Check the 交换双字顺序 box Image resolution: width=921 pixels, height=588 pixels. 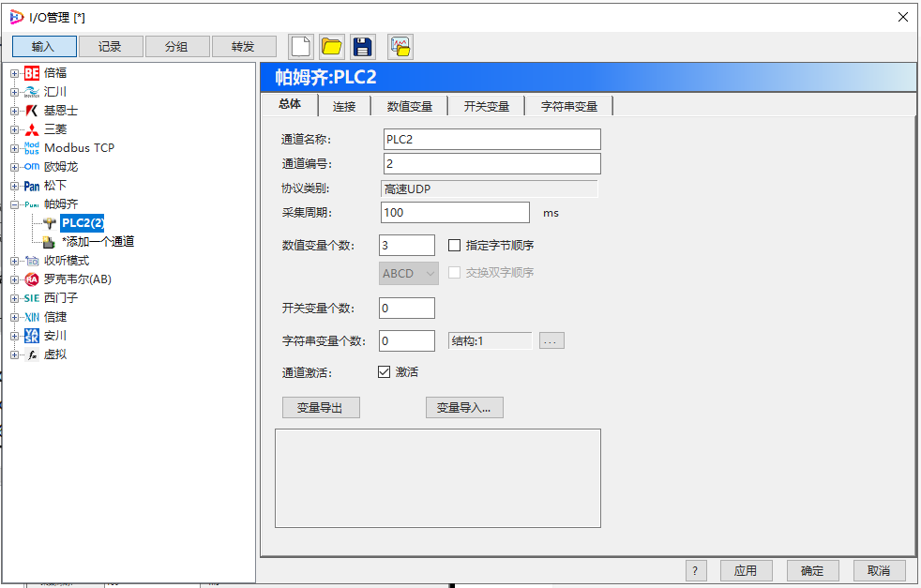(455, 273)
